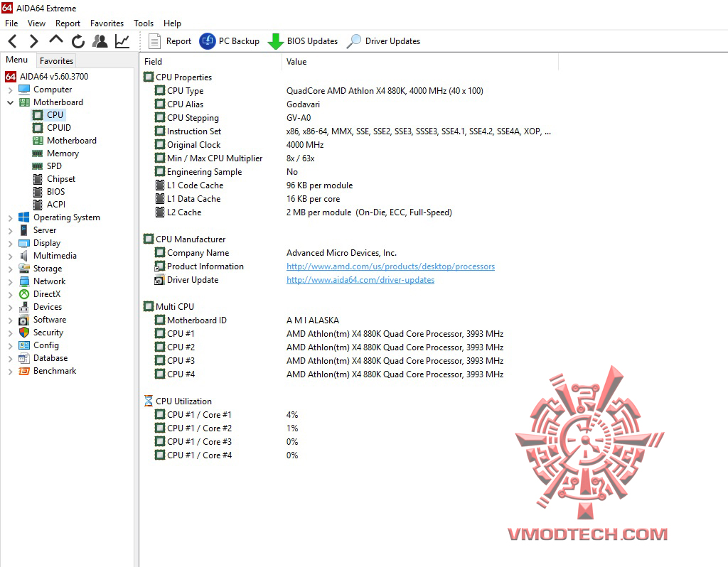
Task: Select the BIOS chip icon
Action: [38, 192]
